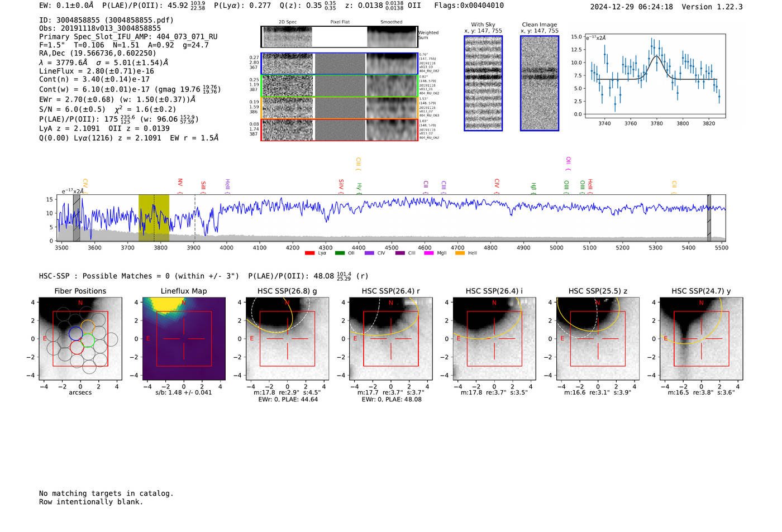Click the orange HeII legend swatch

[460, 253]
